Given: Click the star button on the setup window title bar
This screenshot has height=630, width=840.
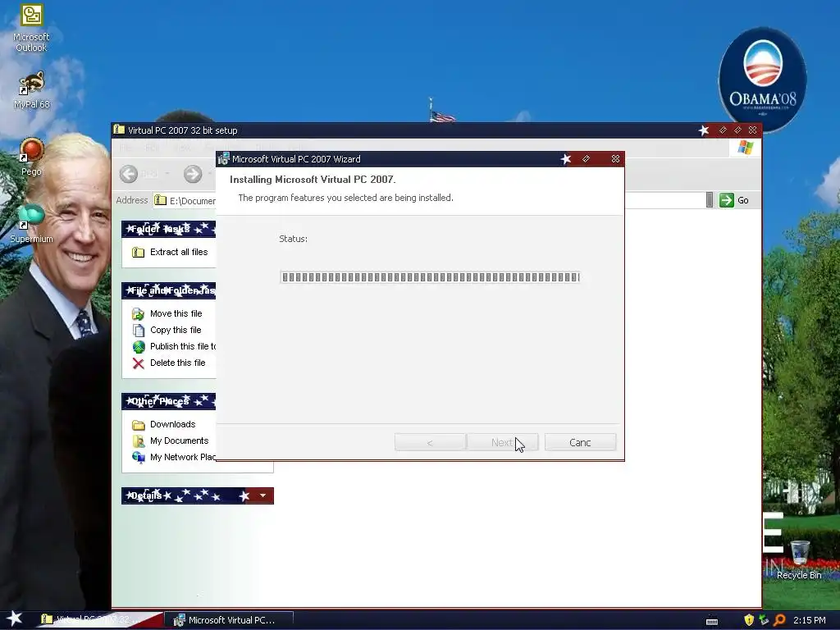Looking at the screenshot, I should [704, 130].
